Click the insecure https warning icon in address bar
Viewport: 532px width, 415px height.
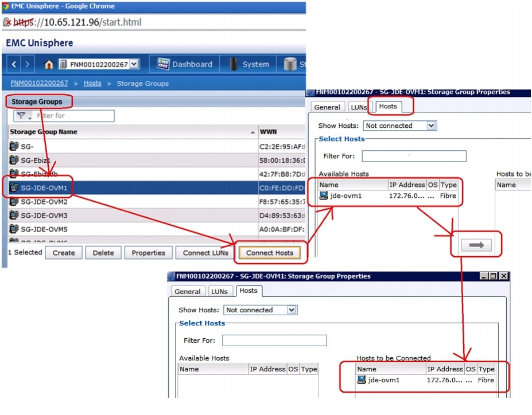[7, 22]
